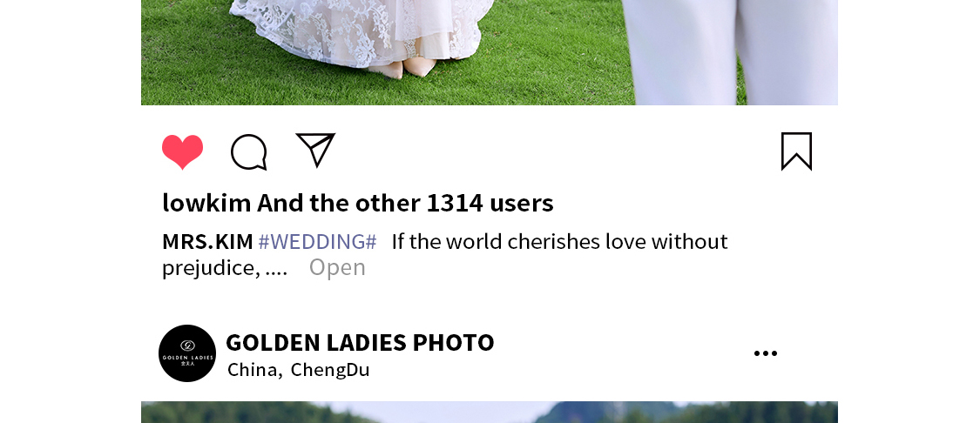
Task: Open comments with speech bubble icon
Action: point(249,151)
